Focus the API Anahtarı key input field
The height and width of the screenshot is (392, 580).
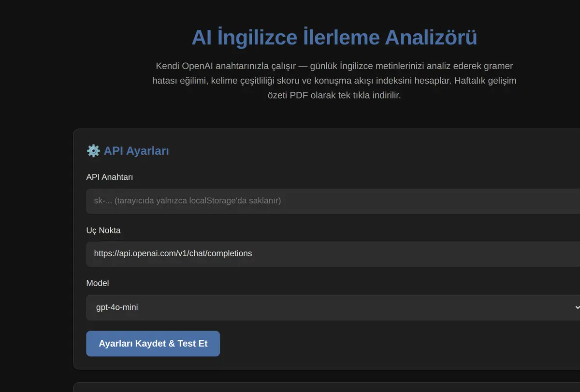coord(333,201)
